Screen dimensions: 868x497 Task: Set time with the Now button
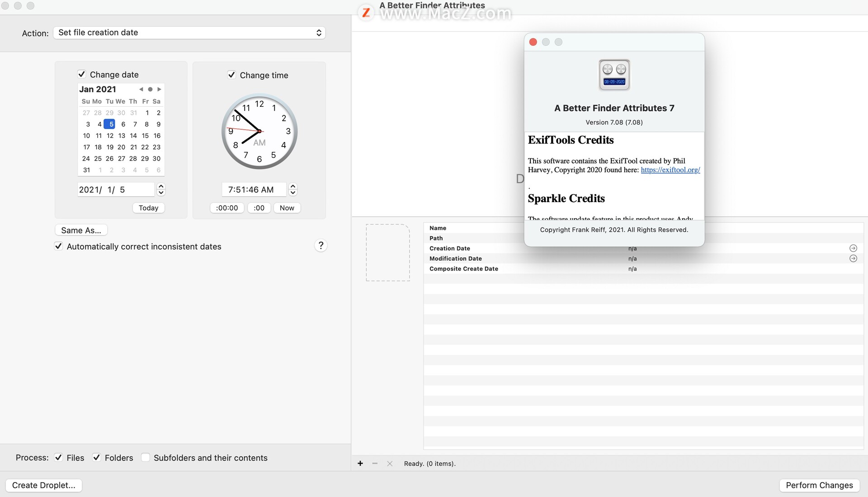coord(287,208)
